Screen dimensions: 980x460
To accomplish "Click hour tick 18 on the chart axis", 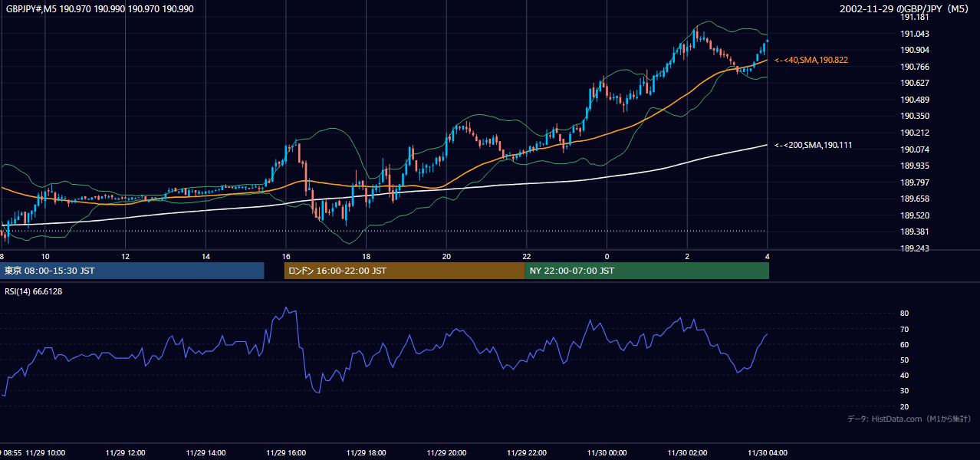I will [x=366, y=256].
